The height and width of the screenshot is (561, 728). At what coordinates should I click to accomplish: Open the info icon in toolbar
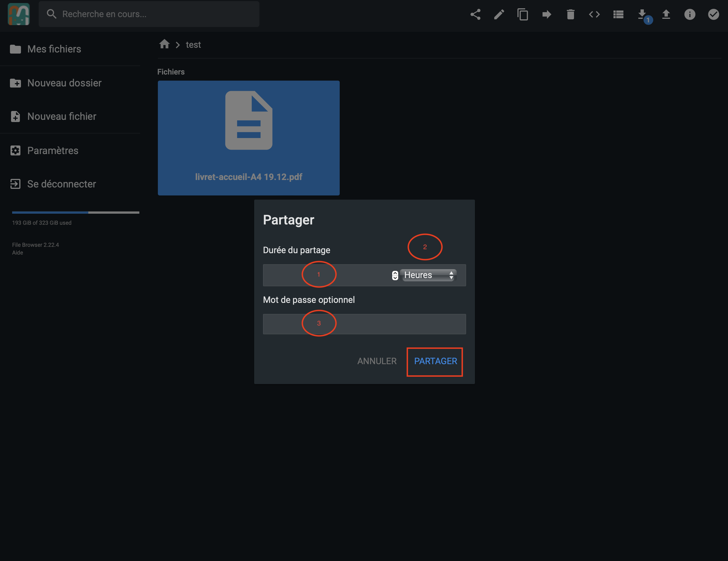coord(690,14)
